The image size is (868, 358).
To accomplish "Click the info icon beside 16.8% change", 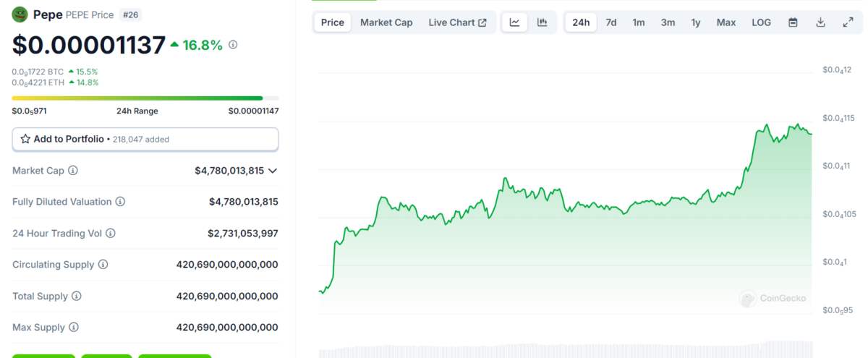I will tap(233, 45).
